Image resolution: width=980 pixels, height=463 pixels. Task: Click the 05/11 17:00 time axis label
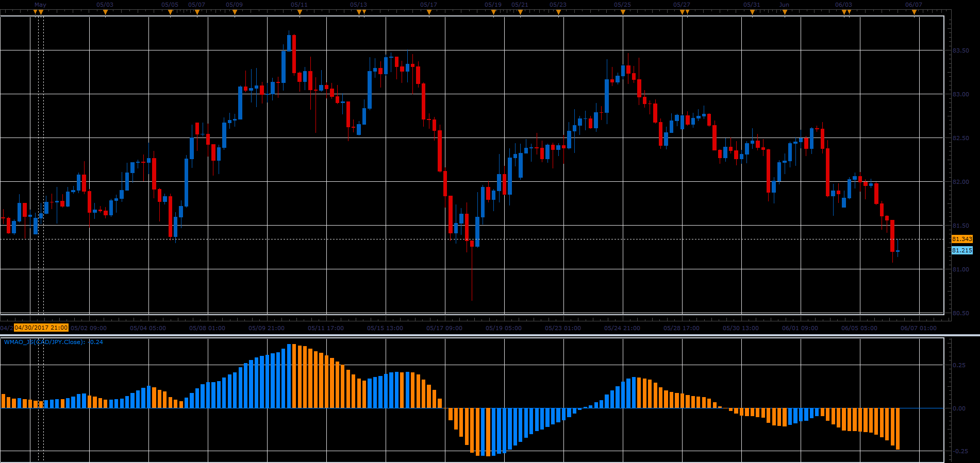(326, 328)
